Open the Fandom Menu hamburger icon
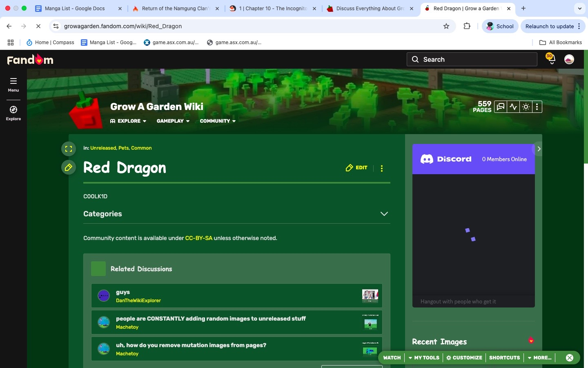 click(x=13, y=81)
